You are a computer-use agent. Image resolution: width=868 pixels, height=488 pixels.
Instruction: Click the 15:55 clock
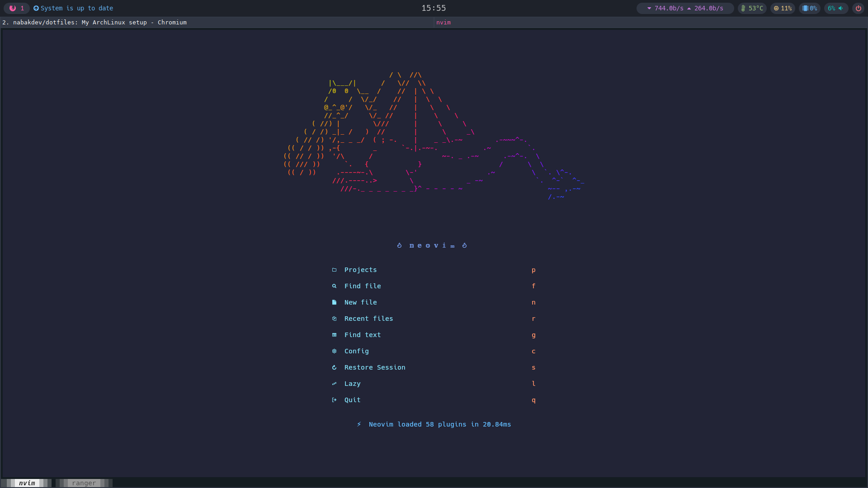[x=434, y=8]
